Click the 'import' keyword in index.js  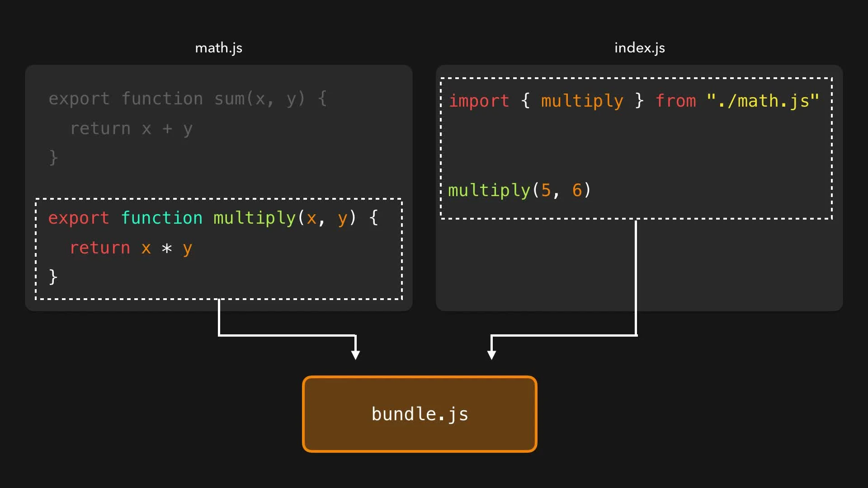click(x=479, y=101)
